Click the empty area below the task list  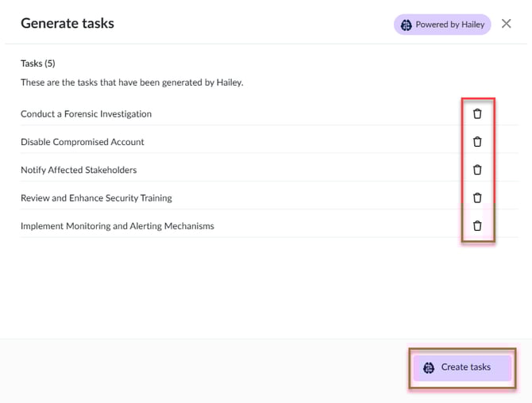(262, 286)
